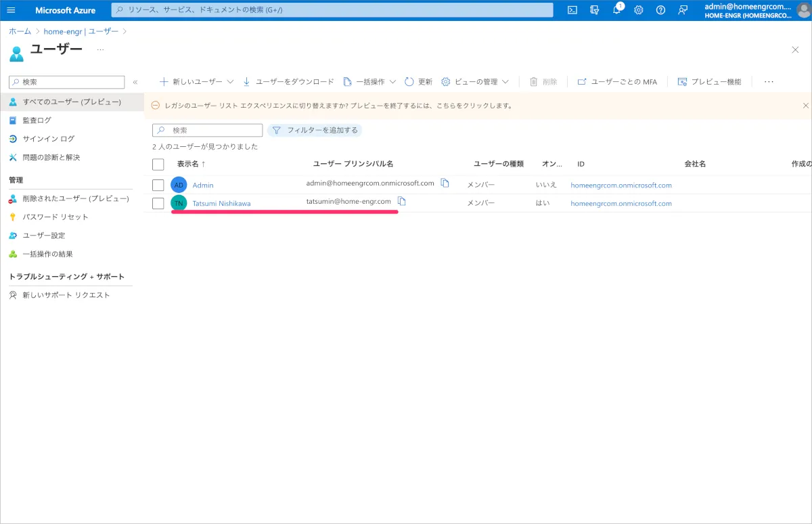The width and height of the screenshot is (812, 524).
Task: Click the global resource search box
Action: tap(332, 10)
